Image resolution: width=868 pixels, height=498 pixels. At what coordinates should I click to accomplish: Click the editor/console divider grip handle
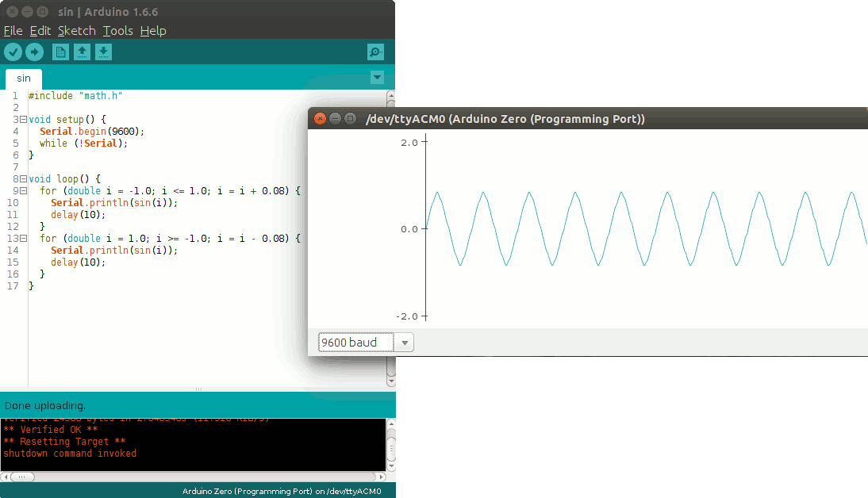click(198, 389)
